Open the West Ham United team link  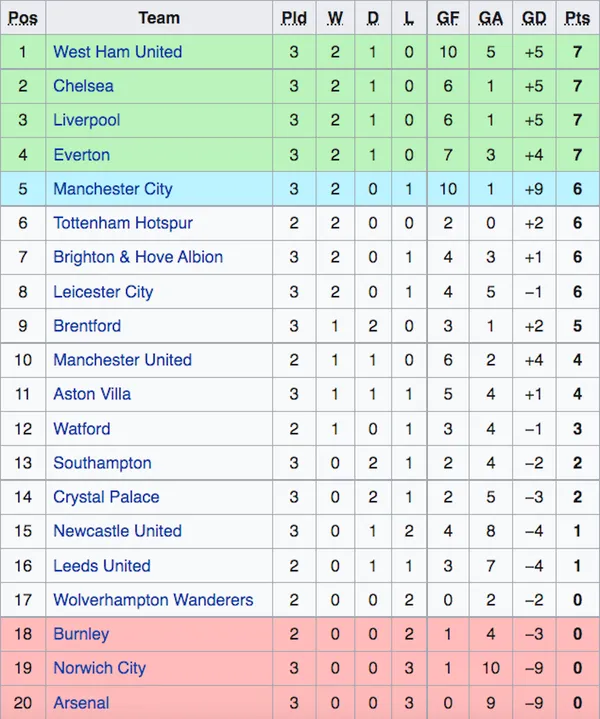117,52
